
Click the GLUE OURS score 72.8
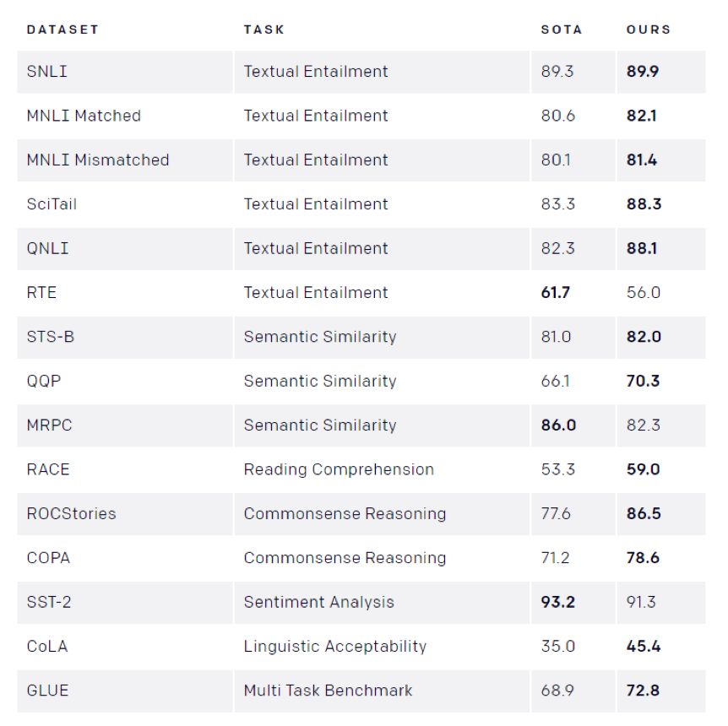pyautogui.click(x=644, y=691)
